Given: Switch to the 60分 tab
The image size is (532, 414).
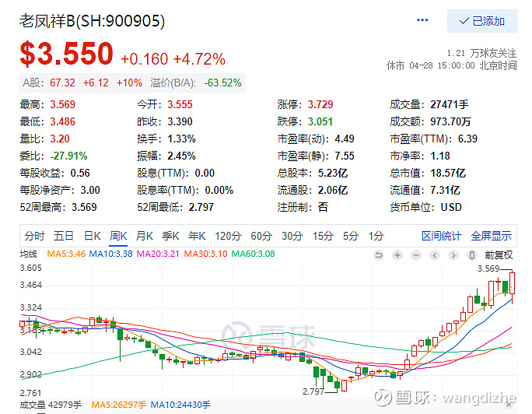Looking at the screenshot, I should pos(261,236).
